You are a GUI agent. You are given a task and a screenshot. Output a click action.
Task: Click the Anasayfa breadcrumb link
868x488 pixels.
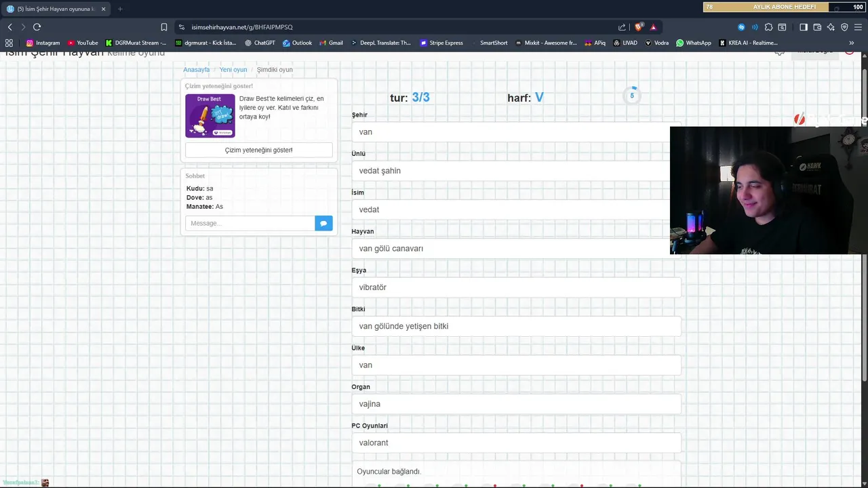point(196,70)
